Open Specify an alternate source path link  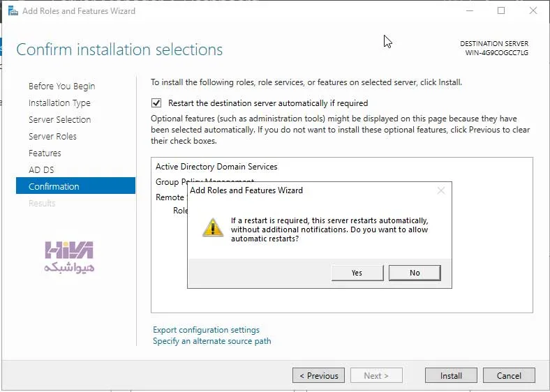212,341
